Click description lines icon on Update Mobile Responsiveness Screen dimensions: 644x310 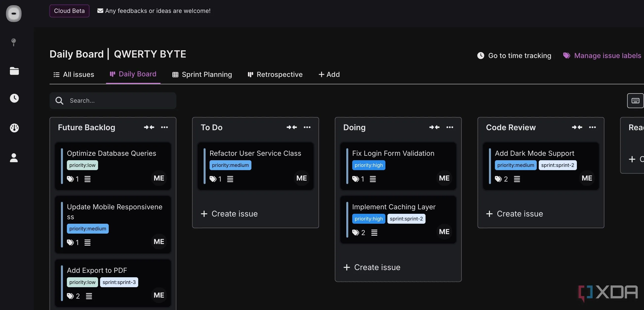[x=87, y=242]
